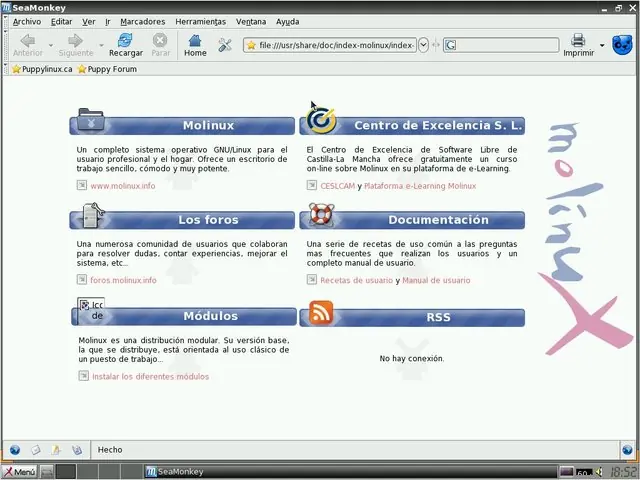Click the orange RSS feed icon

(x=321, y=313)
